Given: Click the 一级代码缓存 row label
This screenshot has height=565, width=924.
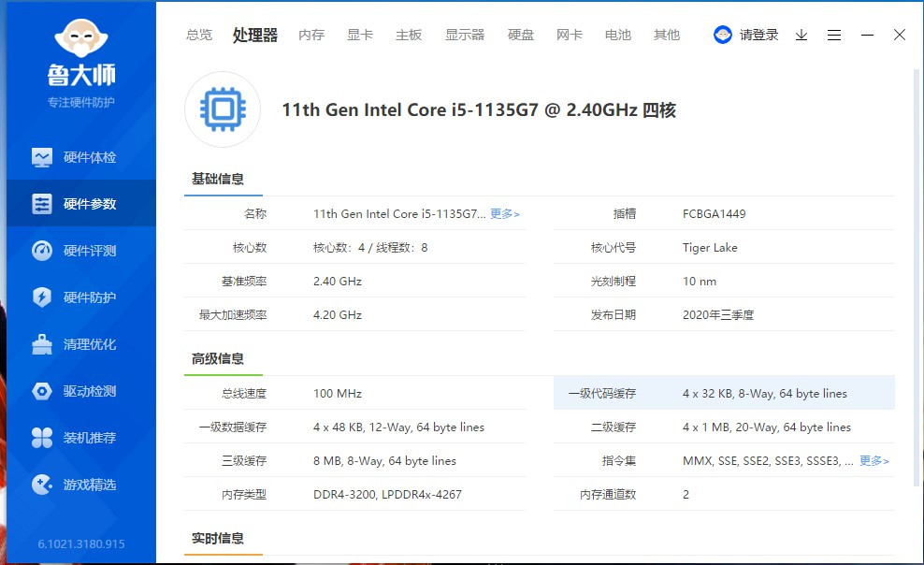Looking at the screenshot, I should tap(602, 393).
